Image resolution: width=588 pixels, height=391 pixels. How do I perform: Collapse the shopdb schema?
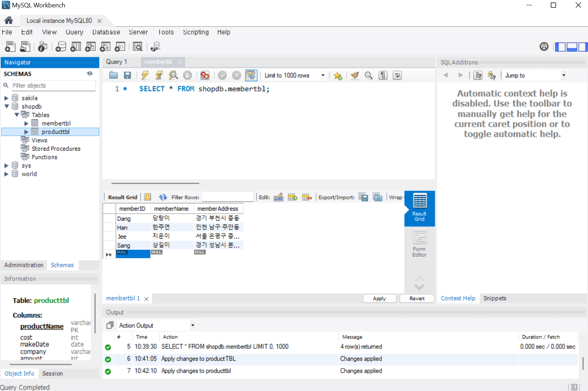click(6, 106)
